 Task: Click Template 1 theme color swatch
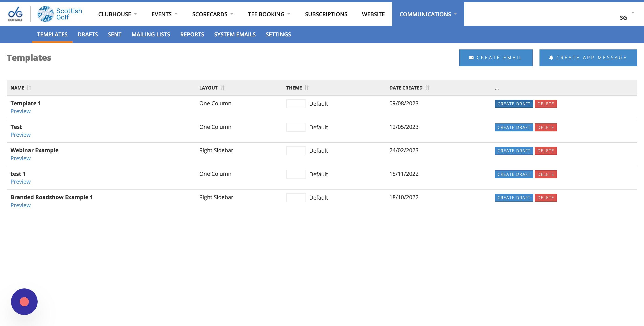click(x=296, y=104)
